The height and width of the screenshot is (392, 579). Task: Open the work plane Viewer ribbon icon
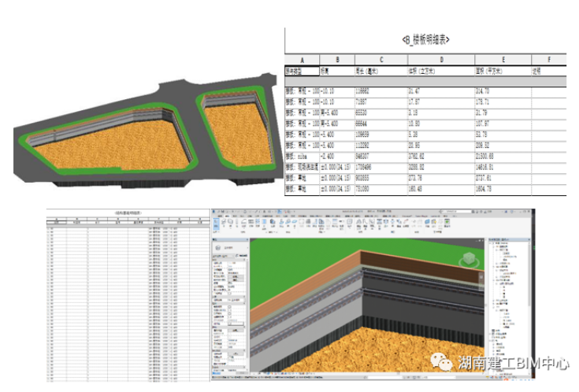(x=447, y=224)
